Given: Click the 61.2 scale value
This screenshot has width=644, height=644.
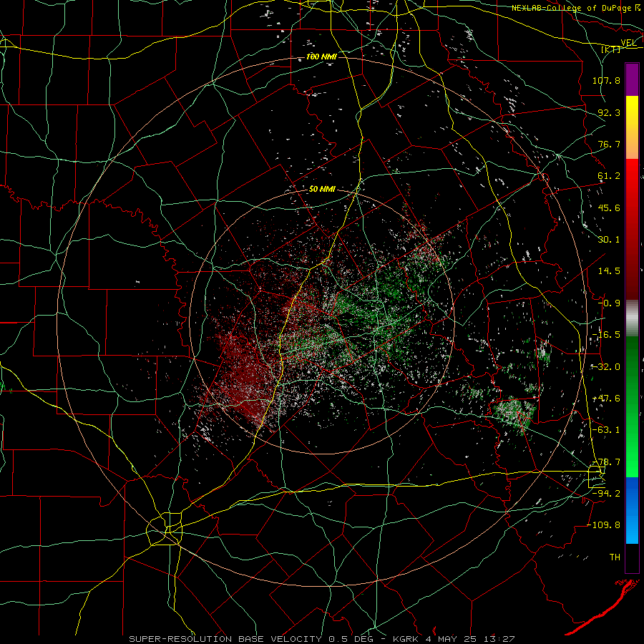Looking at the screenshot, I should (609, 176).
